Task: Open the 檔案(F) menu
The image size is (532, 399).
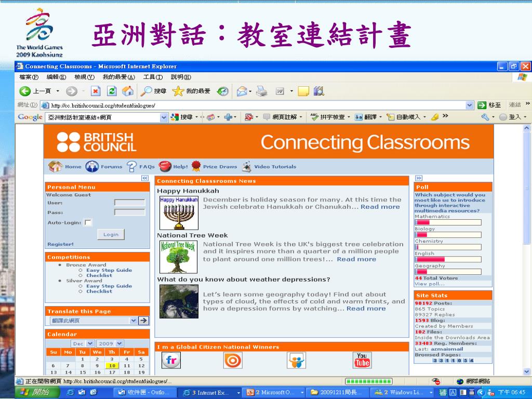Action: coord(29,77)
